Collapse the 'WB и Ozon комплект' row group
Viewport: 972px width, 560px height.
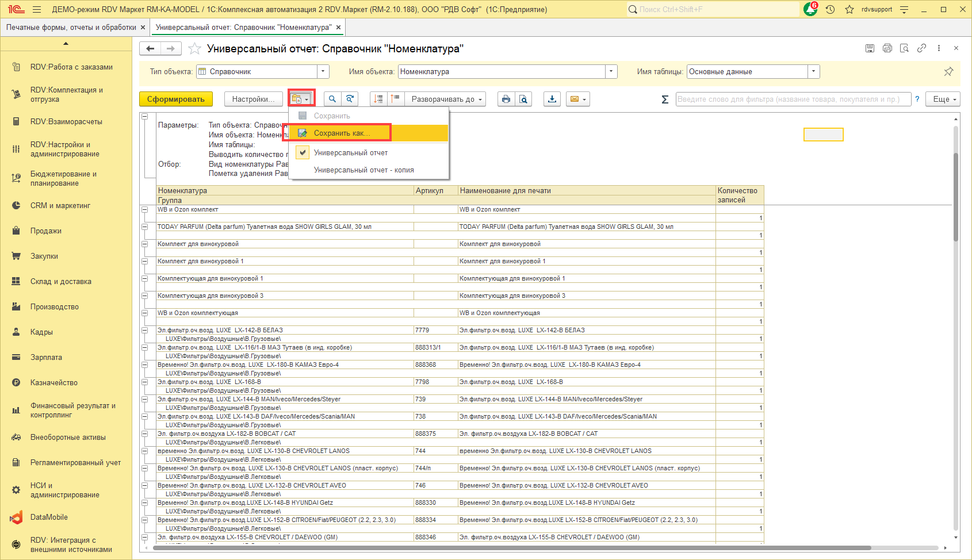(145, 210)
